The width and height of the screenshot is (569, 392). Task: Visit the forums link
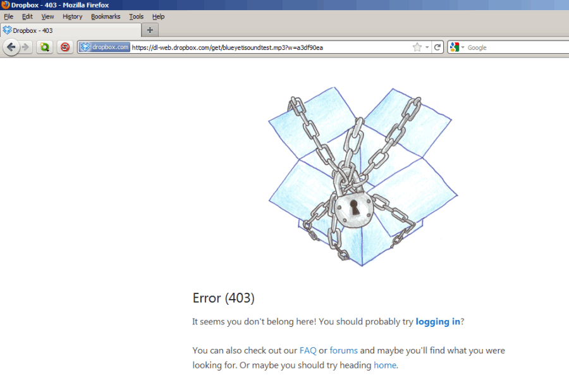click(x=343, y=350)
